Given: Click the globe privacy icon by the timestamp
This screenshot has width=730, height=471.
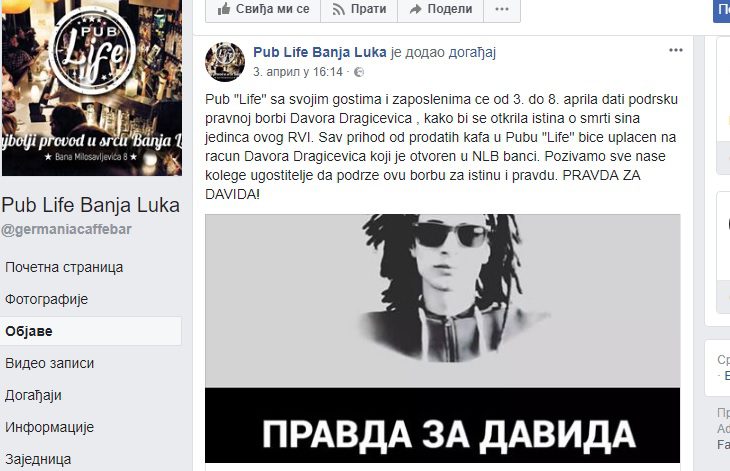Looking at the screenshot, I should click(358, 72).
